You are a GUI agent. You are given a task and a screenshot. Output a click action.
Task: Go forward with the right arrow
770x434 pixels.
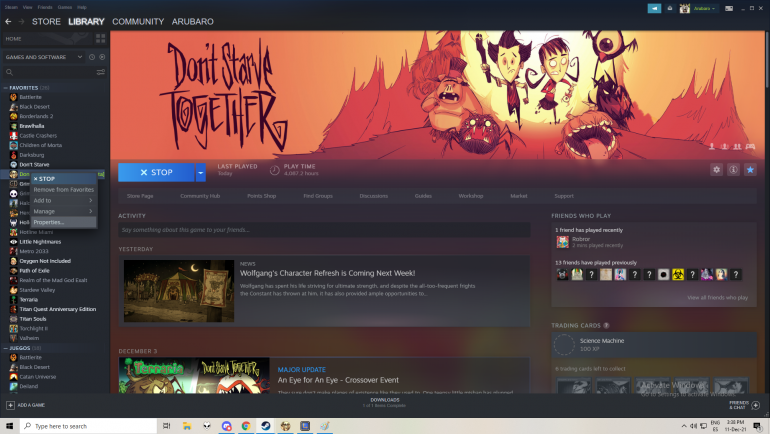(21, 22)
